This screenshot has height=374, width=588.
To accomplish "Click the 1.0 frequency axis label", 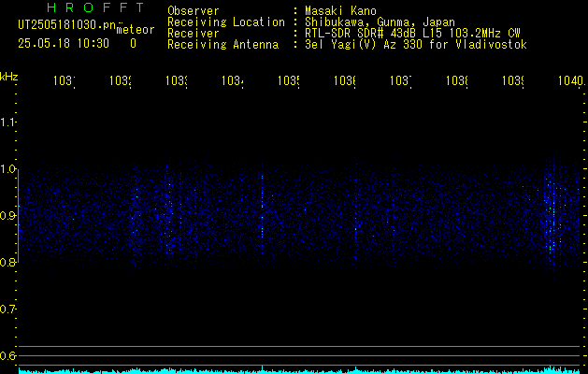I will [7, 169].
